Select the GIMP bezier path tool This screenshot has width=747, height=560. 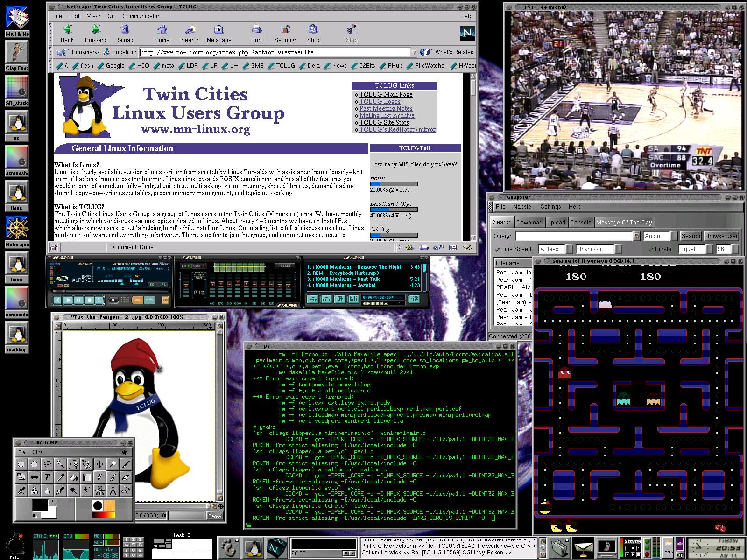coord(73,464)
